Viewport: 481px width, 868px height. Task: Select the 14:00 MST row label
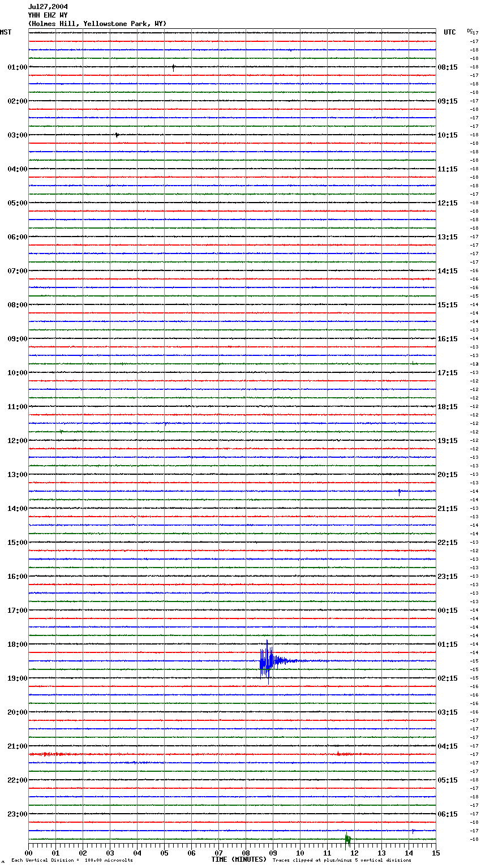point(18,509)
